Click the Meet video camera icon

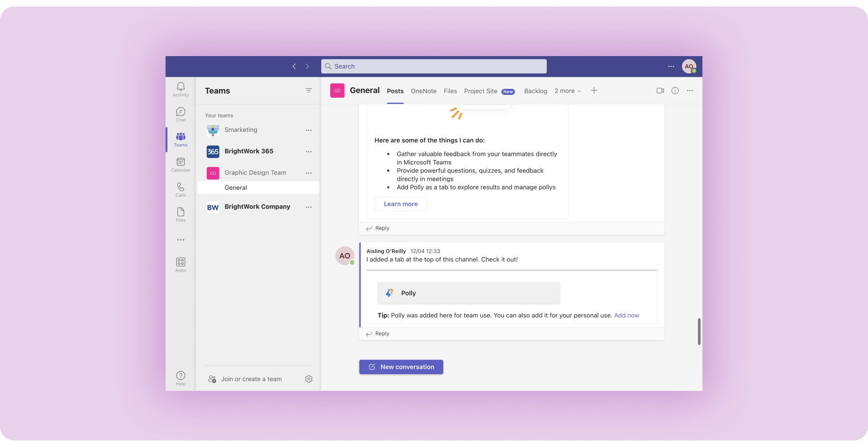click(660, 91)
